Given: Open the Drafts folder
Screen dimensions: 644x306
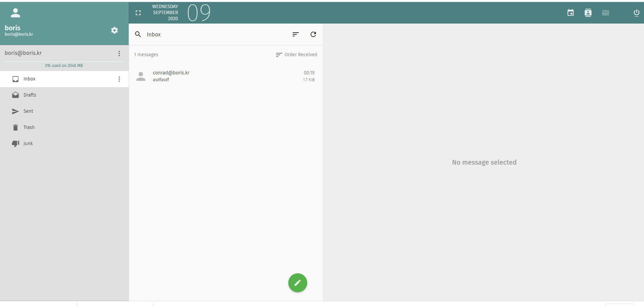Looking at the screenshot, I should 64,95.
